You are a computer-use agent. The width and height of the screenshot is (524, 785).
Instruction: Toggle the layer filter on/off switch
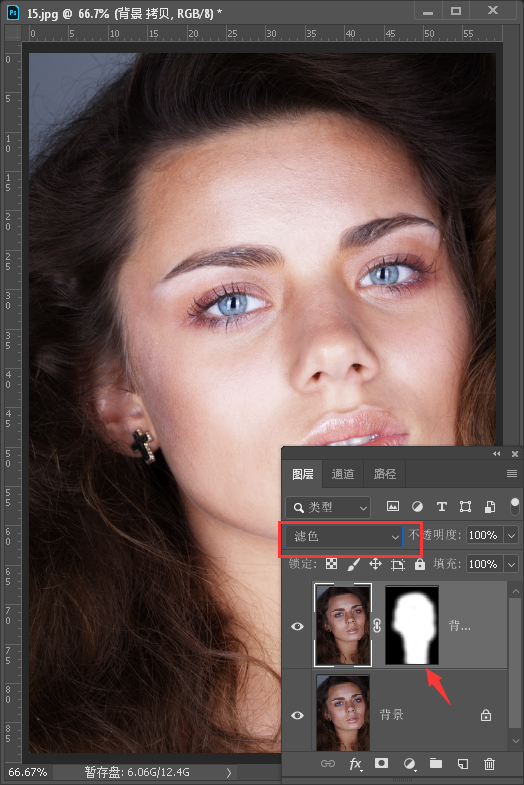point(514,507)
